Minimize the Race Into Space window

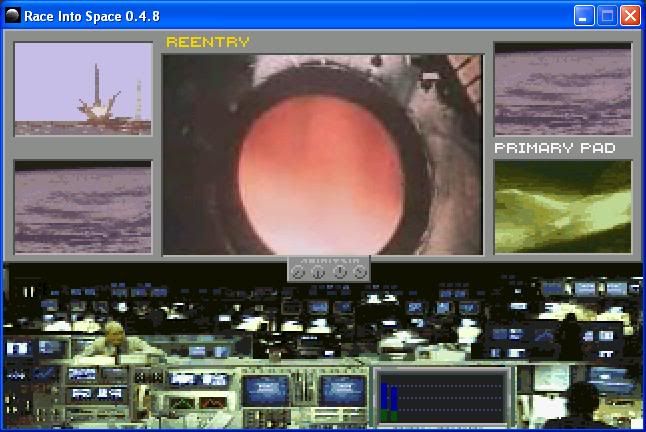click(x=584, y=16)
